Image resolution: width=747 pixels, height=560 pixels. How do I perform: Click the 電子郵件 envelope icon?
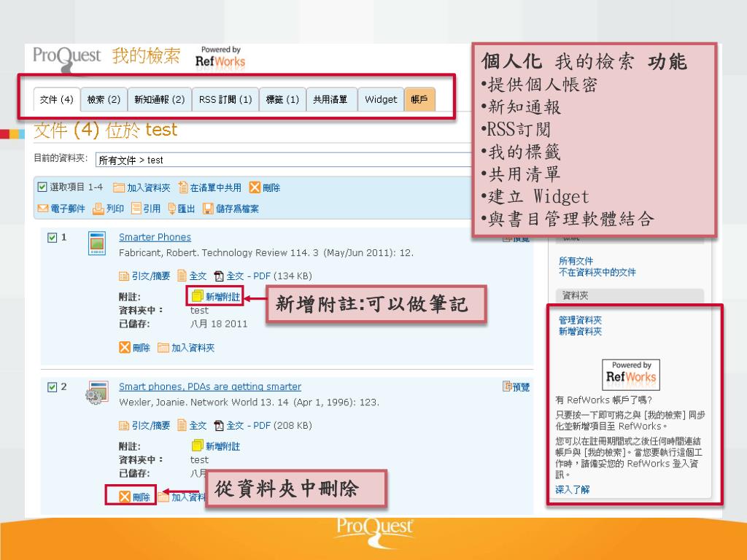[43, 209]
